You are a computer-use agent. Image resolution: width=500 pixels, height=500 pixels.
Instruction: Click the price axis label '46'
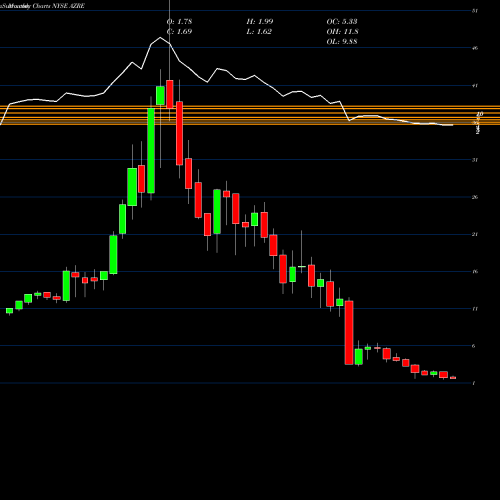click(x=475, y=48)
